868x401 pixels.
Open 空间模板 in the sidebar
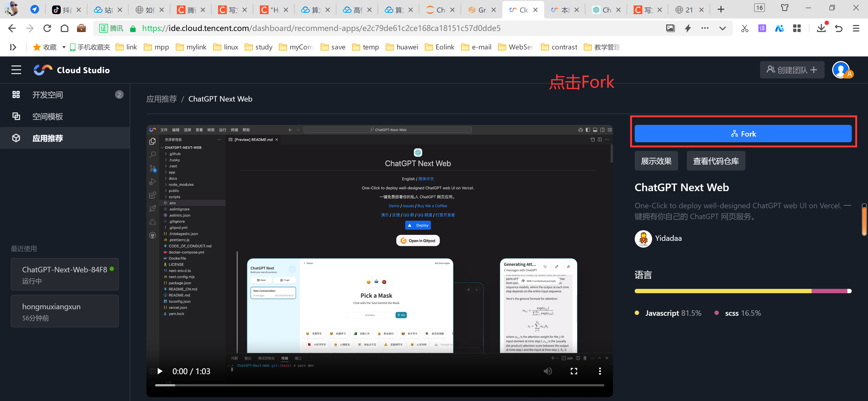pos(65,116)
